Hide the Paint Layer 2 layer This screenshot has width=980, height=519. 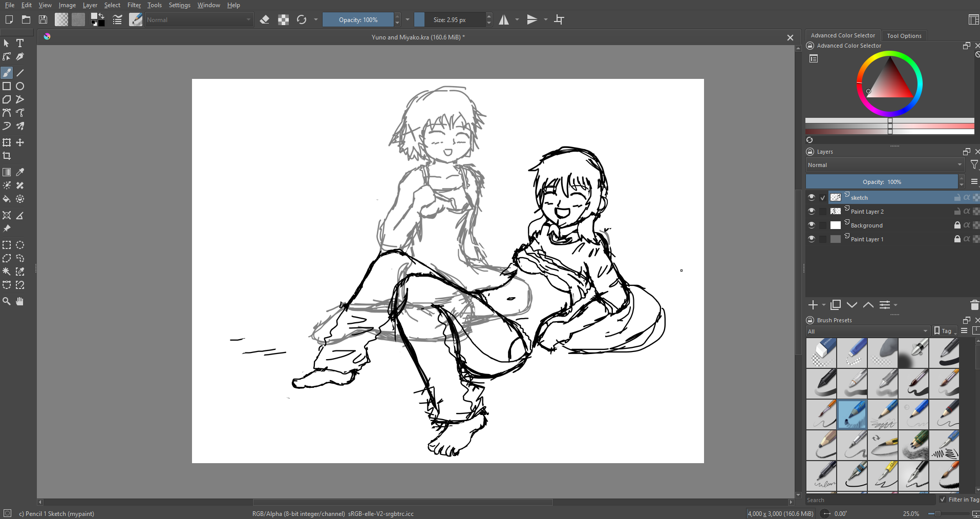point(812,211)
